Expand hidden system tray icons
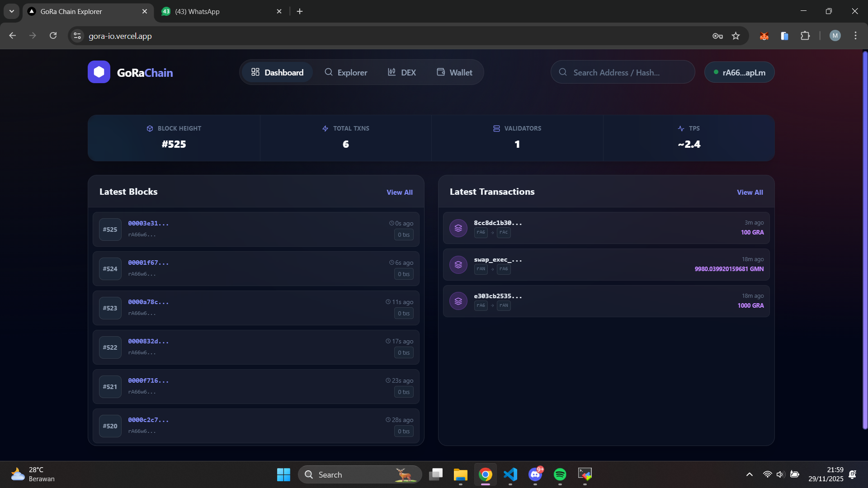The width and height of the screenshot is (868, 488). tap(749, 475)
